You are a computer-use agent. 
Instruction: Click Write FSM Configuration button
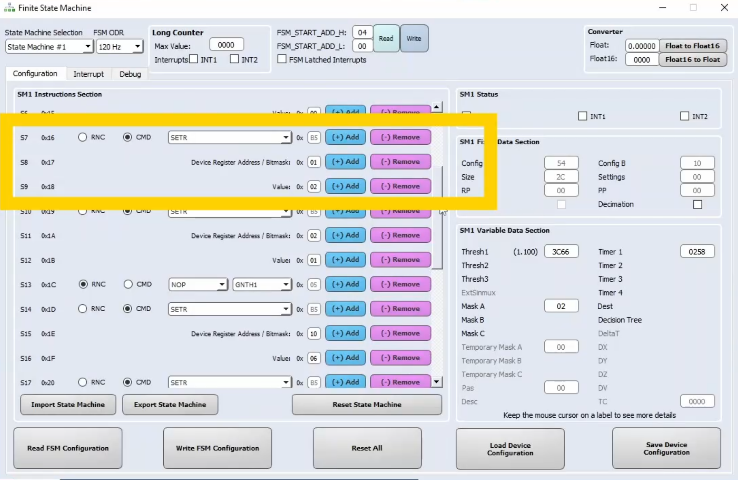point(217,448)
